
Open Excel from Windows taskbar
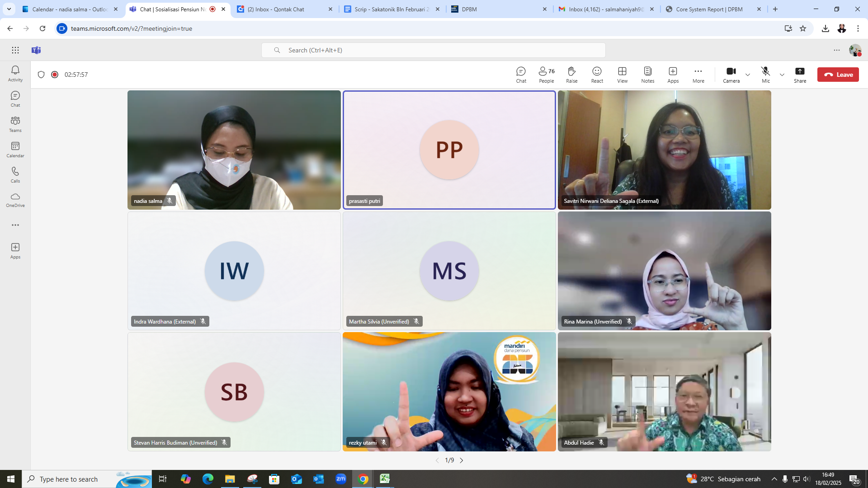385,479
